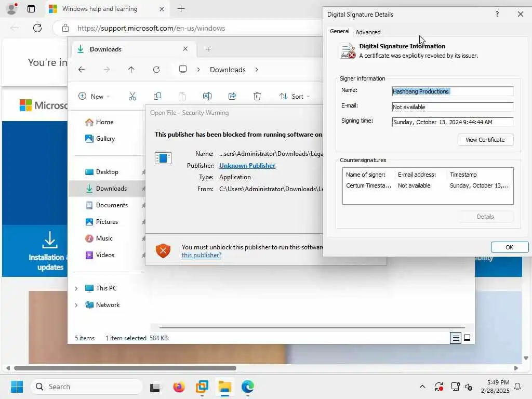The image size is (532, 399).
Task: Go up one folder level in File Explorer
Action: tap(131, 70)
